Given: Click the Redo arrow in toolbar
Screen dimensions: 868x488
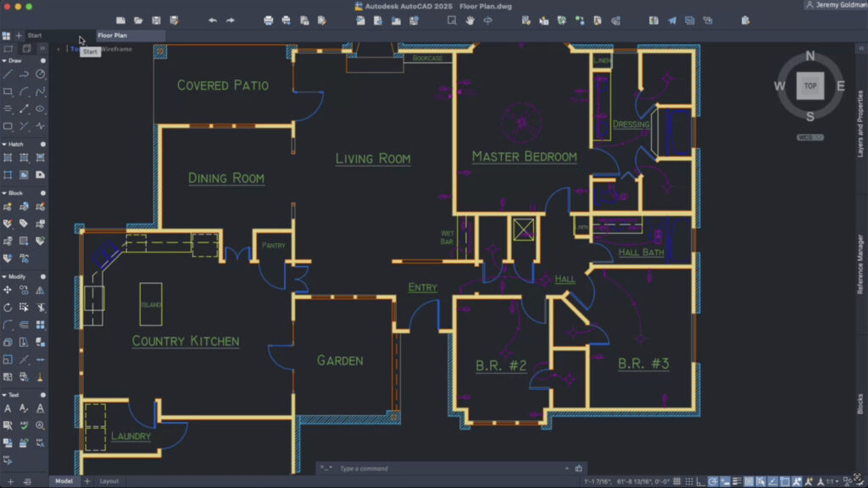Looking at the screenshot, I should pyautogui.click(x=231, y=20).
